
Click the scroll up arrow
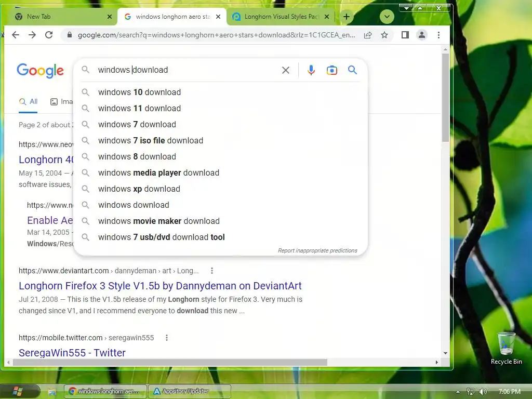click(445, 49)
